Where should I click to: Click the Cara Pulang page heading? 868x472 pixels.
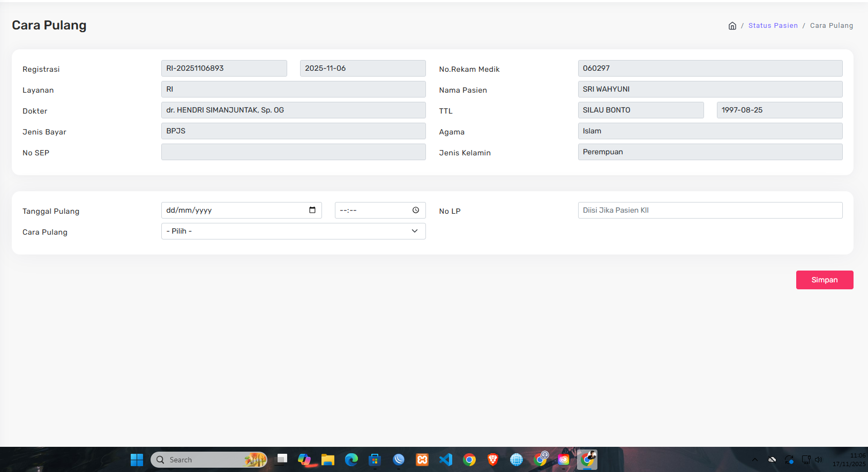point(49,25)
